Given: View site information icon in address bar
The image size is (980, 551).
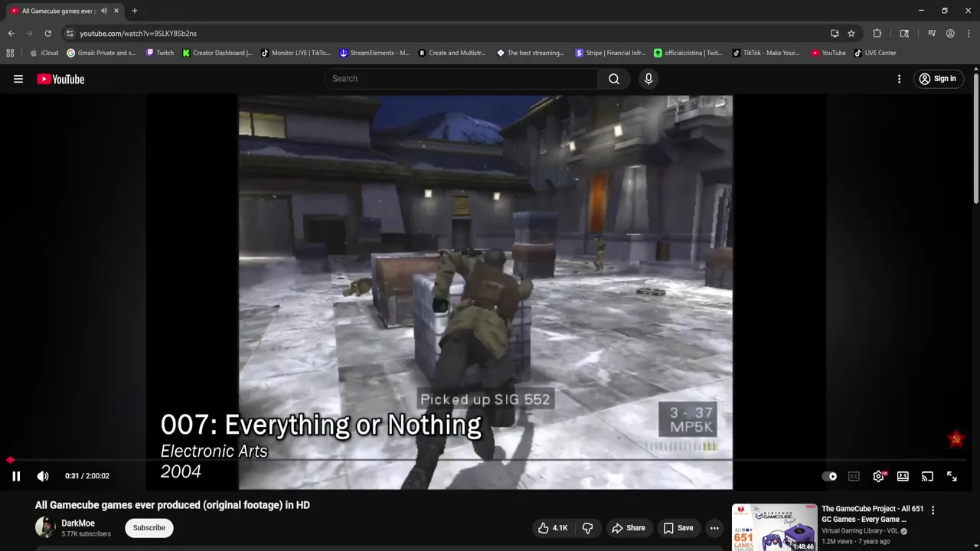Looking at the screenshot, I should point(70,34).
